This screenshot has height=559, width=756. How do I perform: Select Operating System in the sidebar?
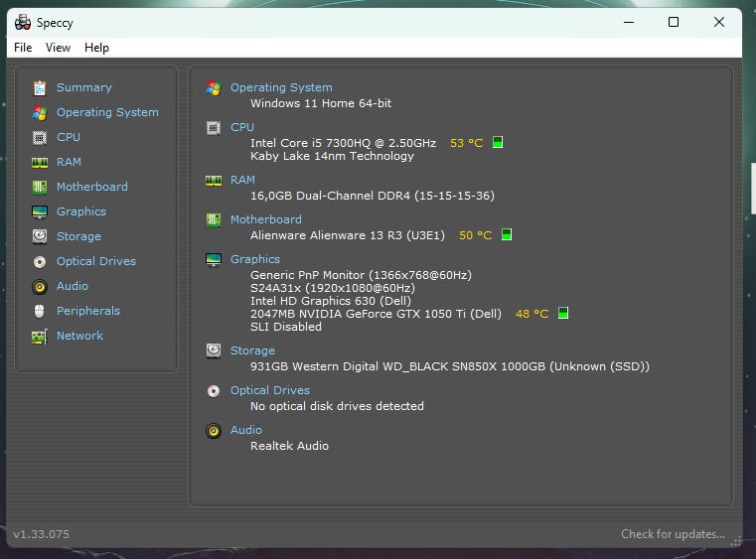coord(107,112)
